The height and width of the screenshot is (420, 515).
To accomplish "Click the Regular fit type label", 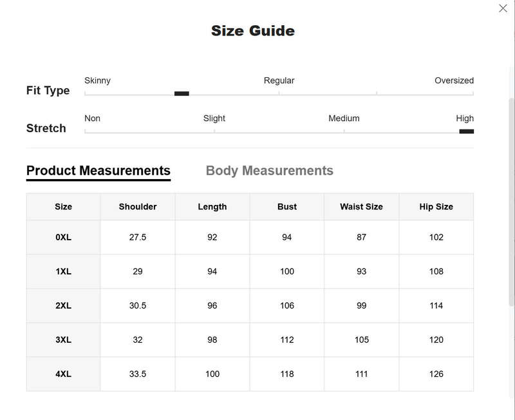I will click(x=279, y=81).
